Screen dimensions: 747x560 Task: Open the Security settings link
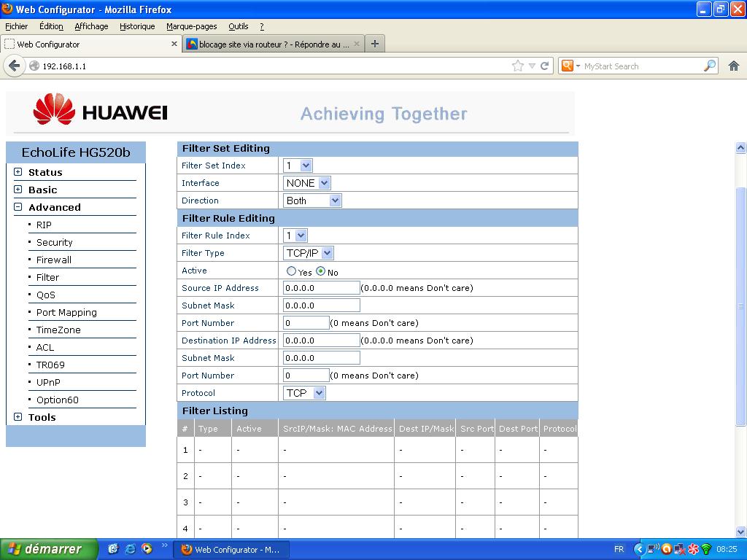54,242
